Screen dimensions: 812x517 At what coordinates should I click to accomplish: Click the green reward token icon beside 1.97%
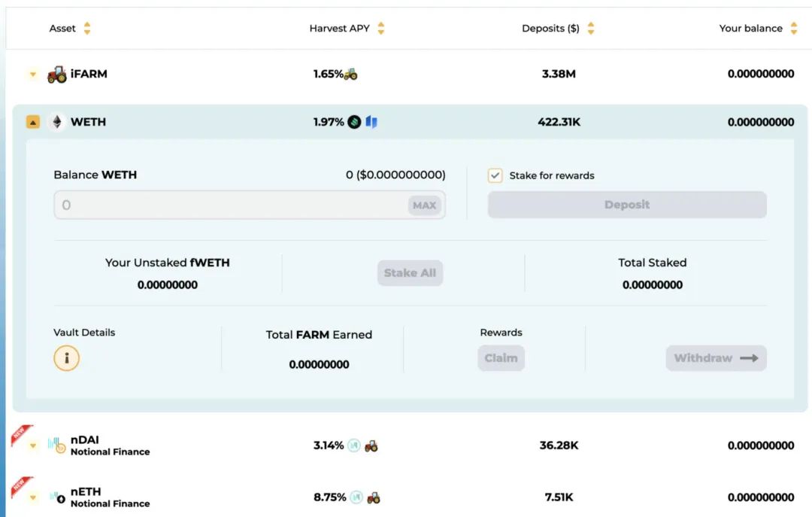pos(354,122)
